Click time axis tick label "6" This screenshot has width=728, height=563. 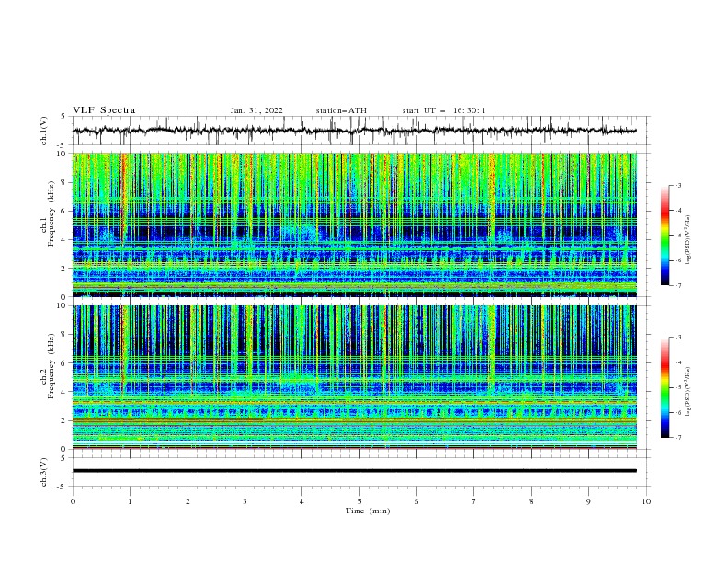pos(416,501)
